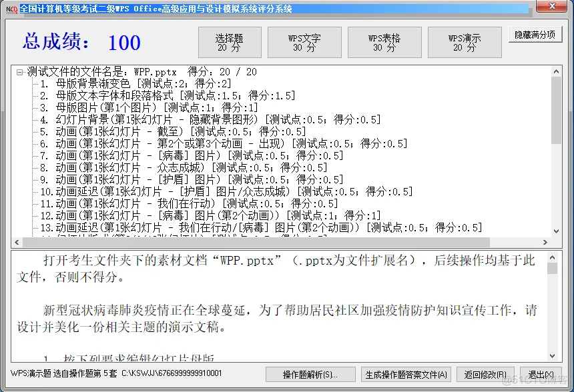Click the path C:\KSWJJ\6766999999910001
574x392 pixels.
172,373
